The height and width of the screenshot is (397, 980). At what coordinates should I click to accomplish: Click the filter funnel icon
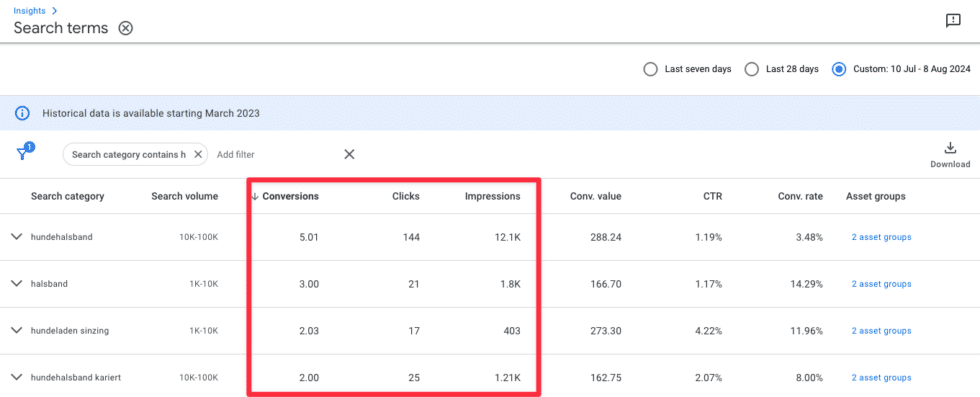[x=23, y=153]
